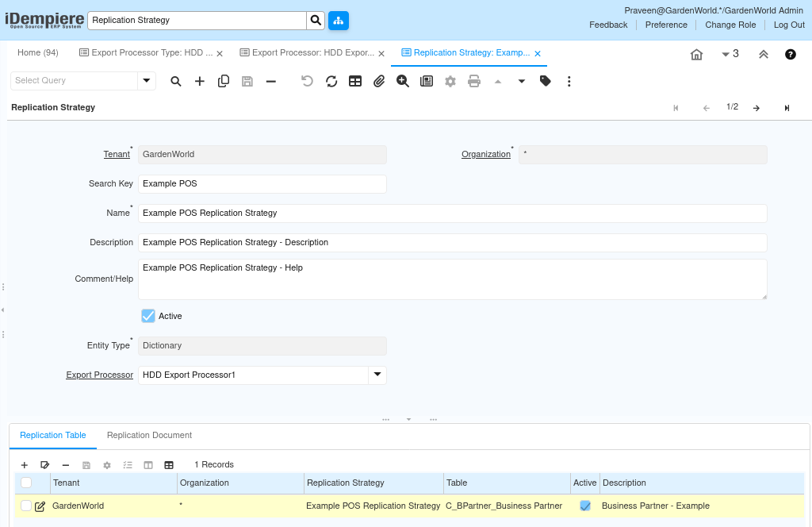
Task: Click the global search magnifier button
Action: tap(316, 21)
